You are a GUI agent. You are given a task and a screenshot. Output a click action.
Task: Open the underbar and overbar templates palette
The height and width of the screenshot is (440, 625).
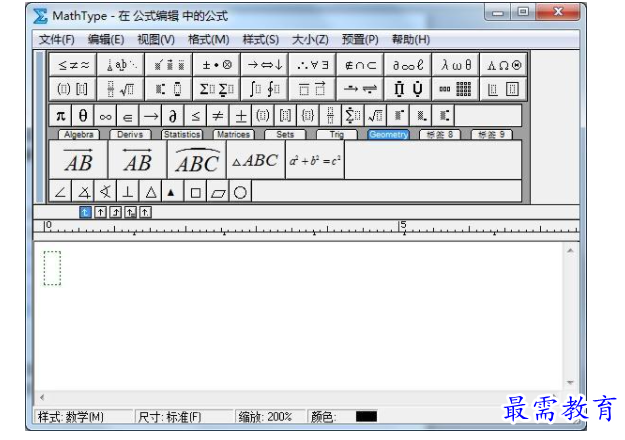pos(312,88)
